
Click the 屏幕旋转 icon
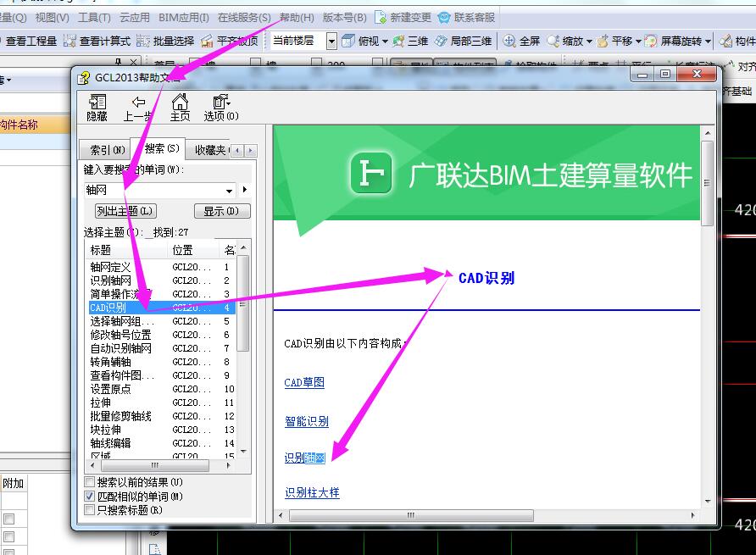coord(650,41)
